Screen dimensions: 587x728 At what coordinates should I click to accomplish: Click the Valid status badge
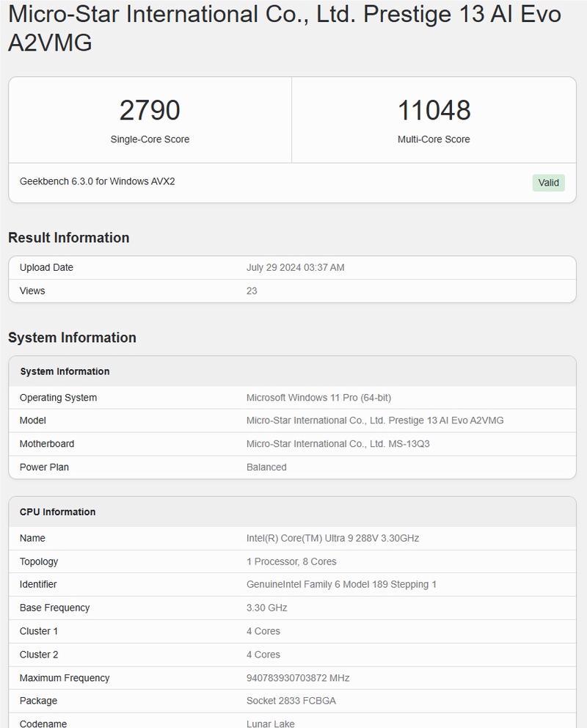(x=548, y=183)
